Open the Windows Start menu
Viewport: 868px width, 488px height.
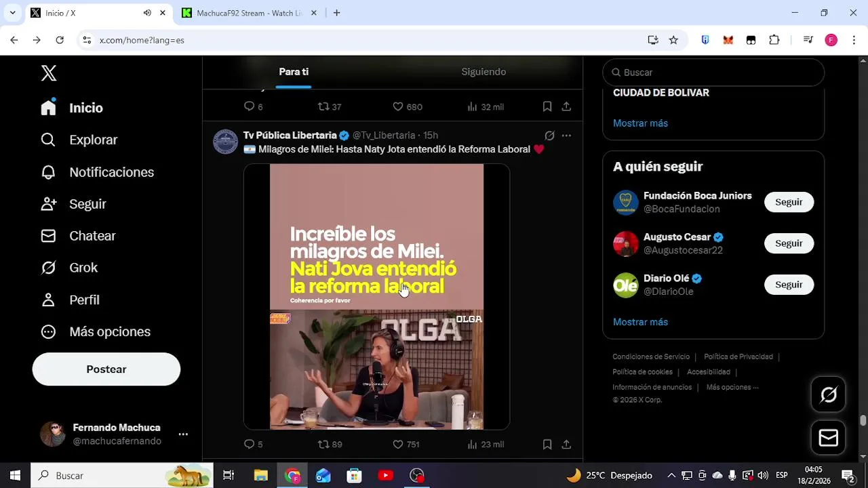[15, 476]
